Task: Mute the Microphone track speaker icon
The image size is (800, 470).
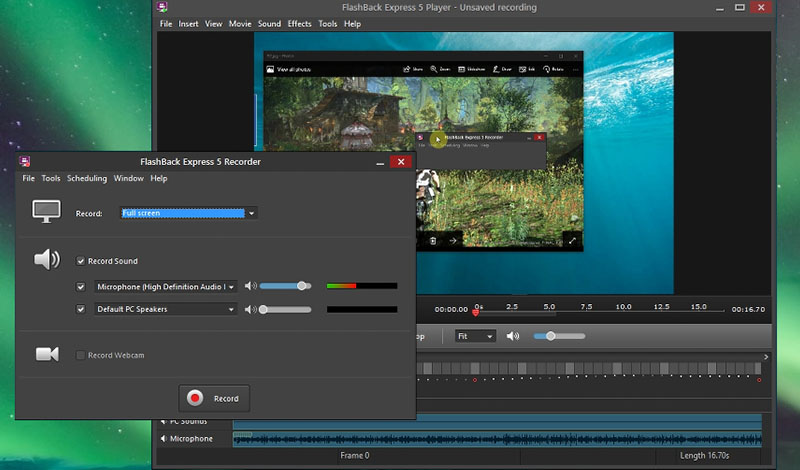Action: pos(164,438)
